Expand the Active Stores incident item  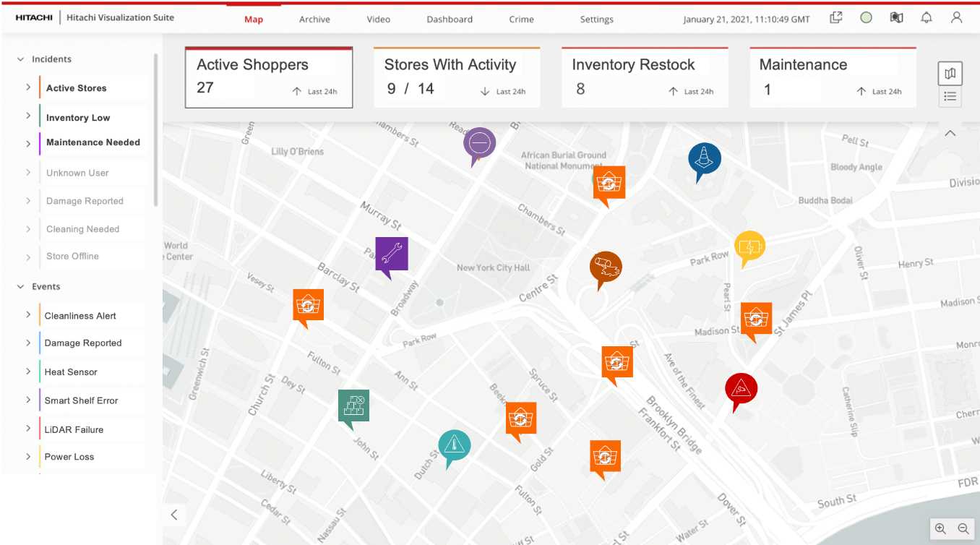(28, 87)
